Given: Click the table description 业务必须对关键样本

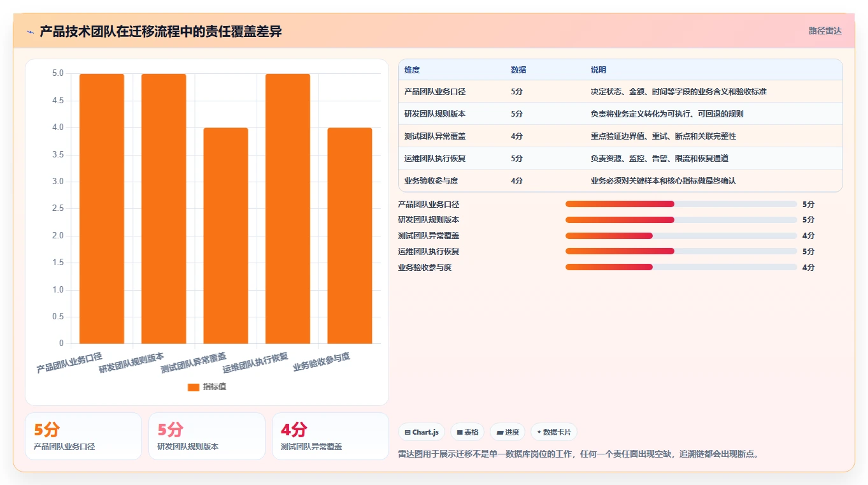Looking at the screenshot, I should pos(664,181).
